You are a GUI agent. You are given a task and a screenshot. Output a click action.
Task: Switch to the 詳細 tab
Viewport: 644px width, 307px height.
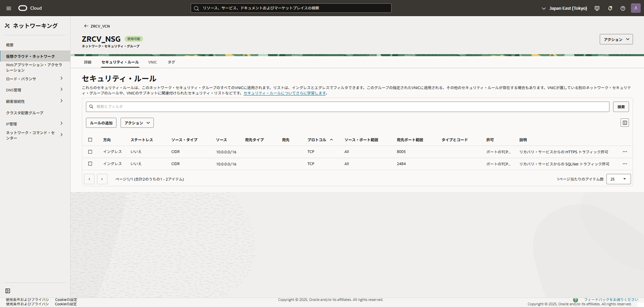click(x=88, y=62)
